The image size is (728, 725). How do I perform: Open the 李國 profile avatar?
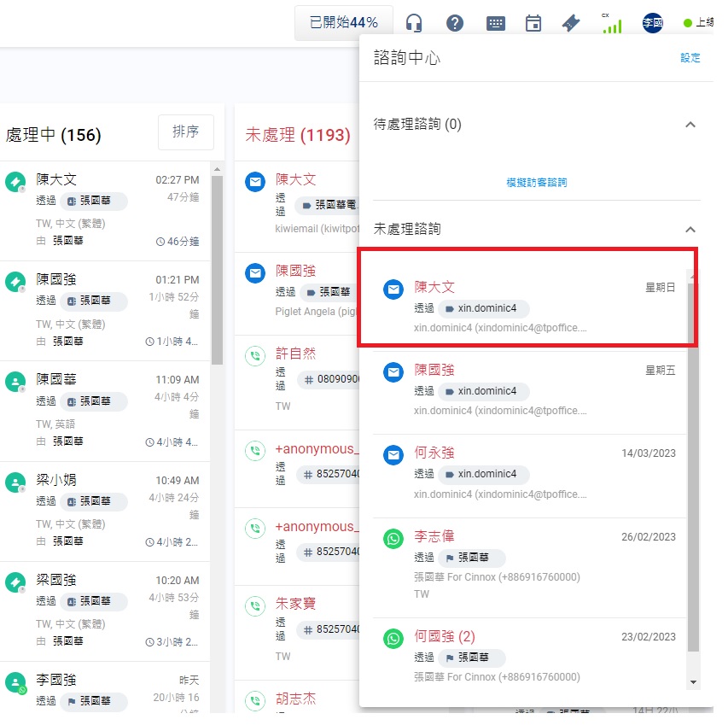tap(652, 23)
